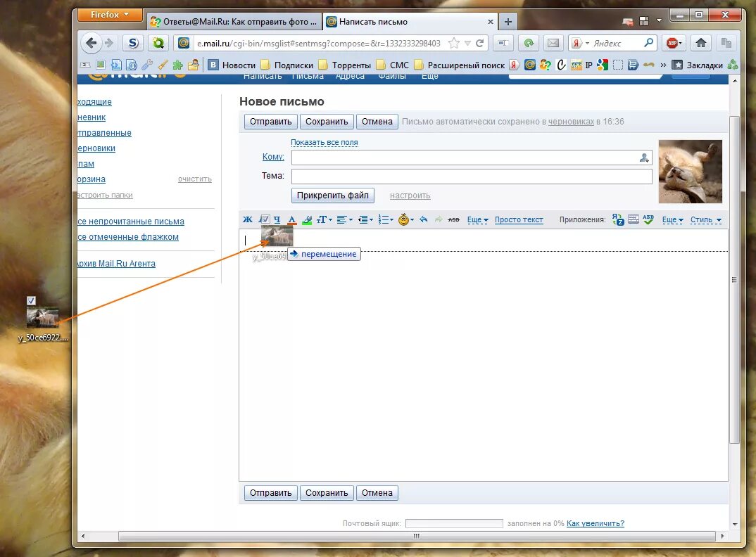Click 'Показать все поля' link
This screenshot has width=756, height=557.
click(325, 142)
